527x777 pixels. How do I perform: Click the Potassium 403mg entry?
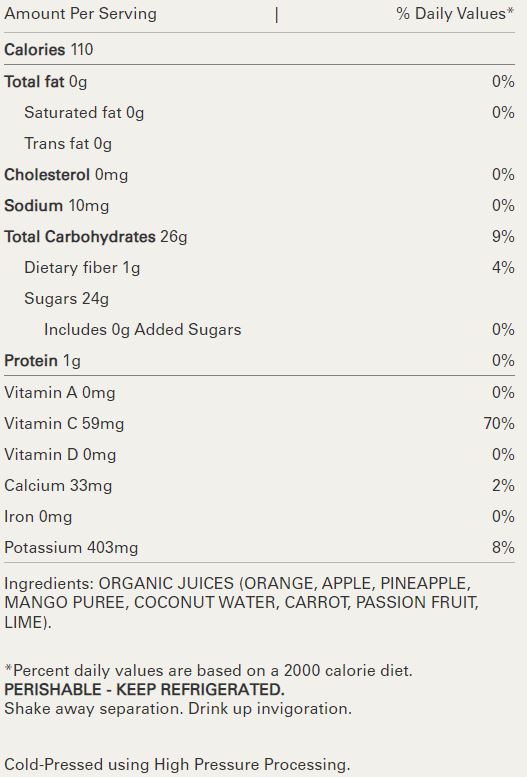(71, 548)
